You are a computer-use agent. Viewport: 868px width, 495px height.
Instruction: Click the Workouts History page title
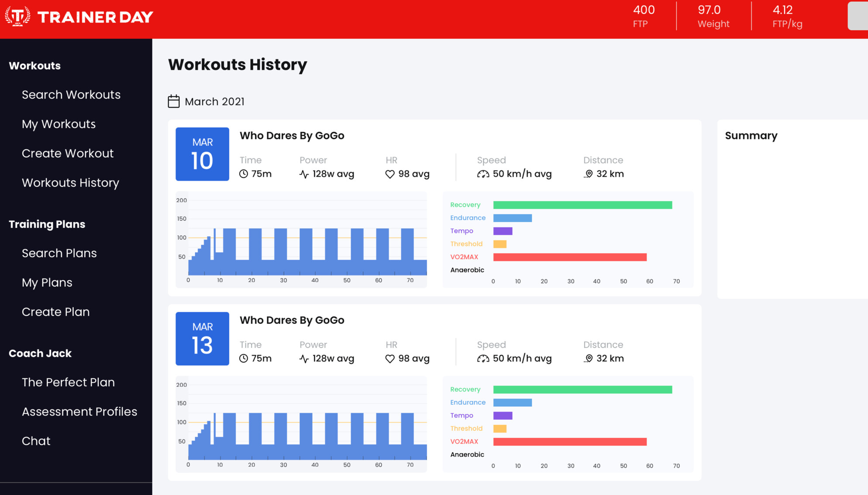[238, 65]
